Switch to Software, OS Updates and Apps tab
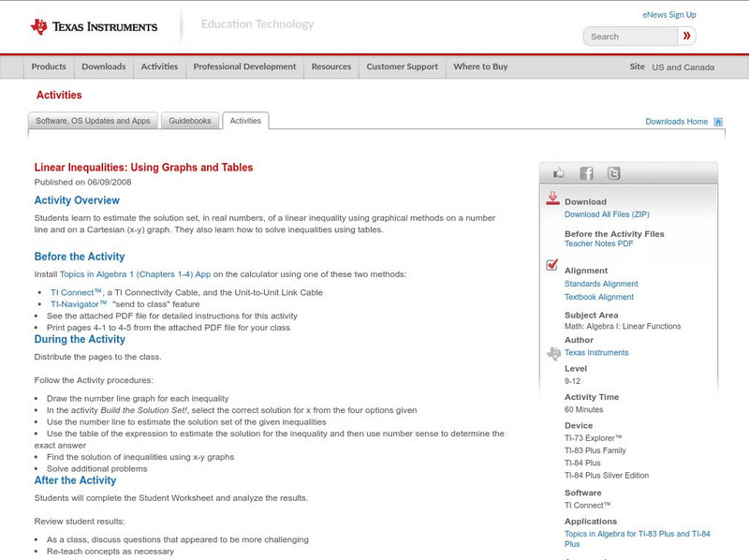 click(93, 121)
